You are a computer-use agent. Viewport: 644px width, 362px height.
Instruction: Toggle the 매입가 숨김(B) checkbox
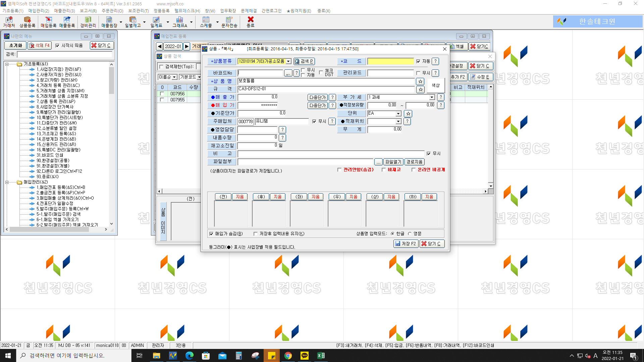coord(211,234)
